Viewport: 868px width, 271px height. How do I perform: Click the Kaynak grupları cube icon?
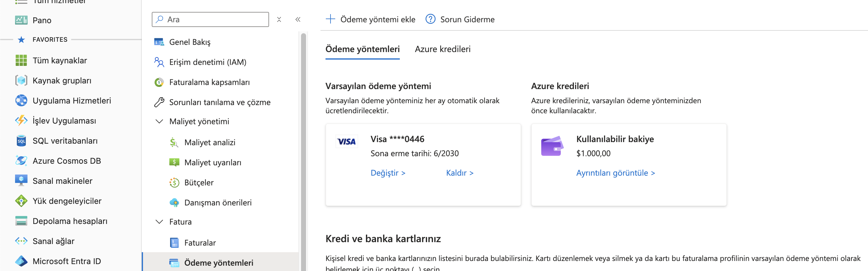click(21, 81)
